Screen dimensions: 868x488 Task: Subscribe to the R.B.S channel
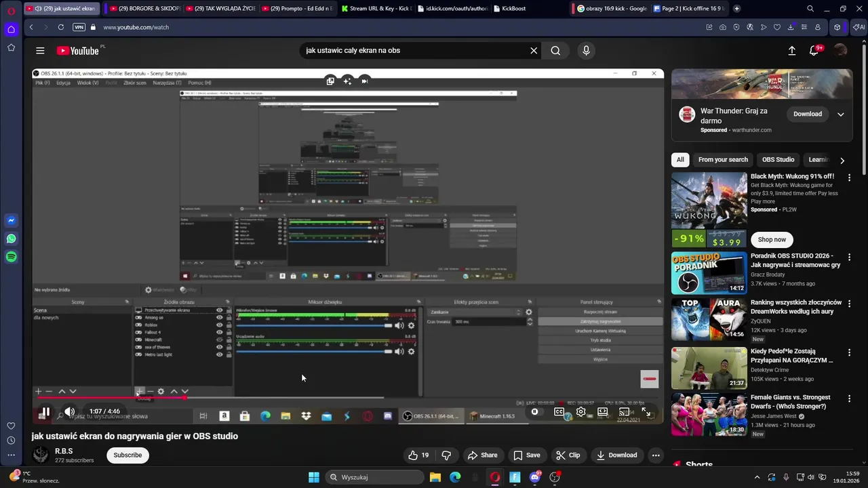[127, 455]
